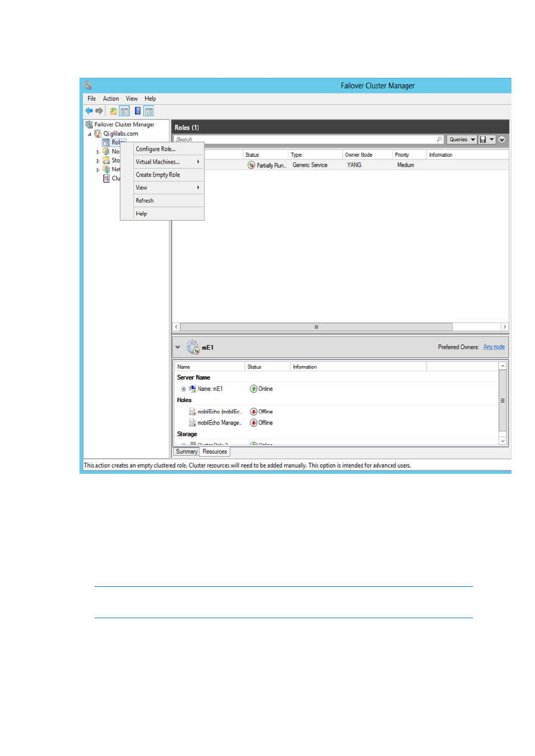This screenshot has height=756, width=535.
Task: Switch to the Summary tab
Action: pos(187,451)
